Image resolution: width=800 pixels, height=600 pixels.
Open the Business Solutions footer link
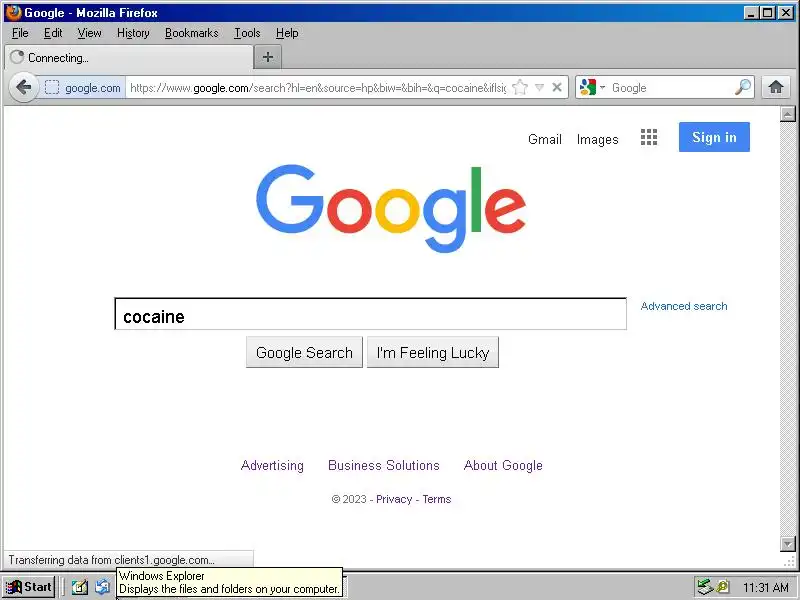384,465
